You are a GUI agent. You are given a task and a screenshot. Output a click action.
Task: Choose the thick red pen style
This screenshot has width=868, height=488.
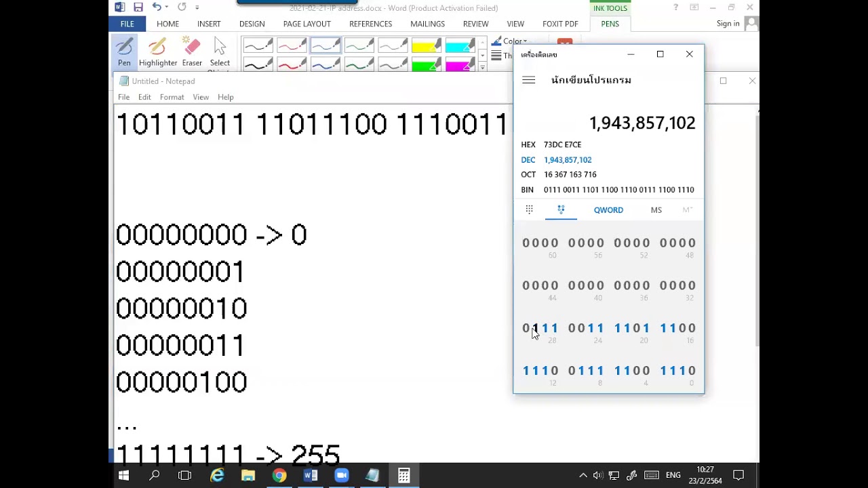click(x=292, y=64)
